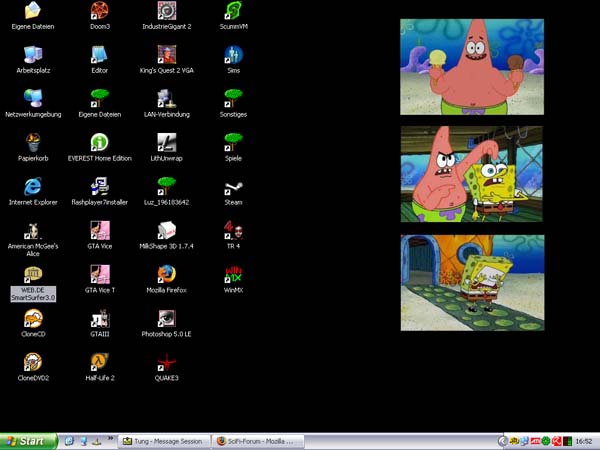Click the Papierkorb recycle bin icon
Screen dimensions: 600x450
(x=33, y=142)
